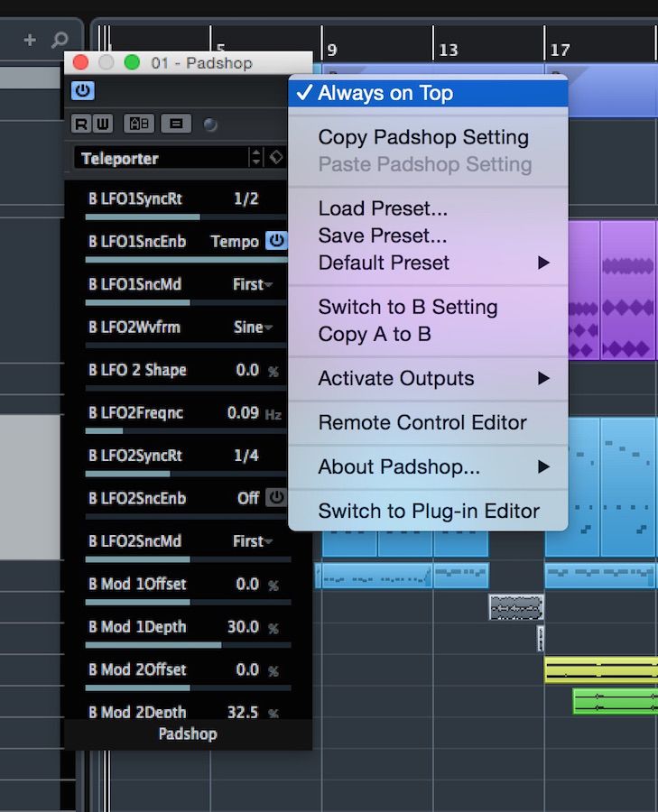Image resolution: width=658 pixels, height=812 pixels.
Task: Choose Save Preset... from menu
Action: pos(428,235)
